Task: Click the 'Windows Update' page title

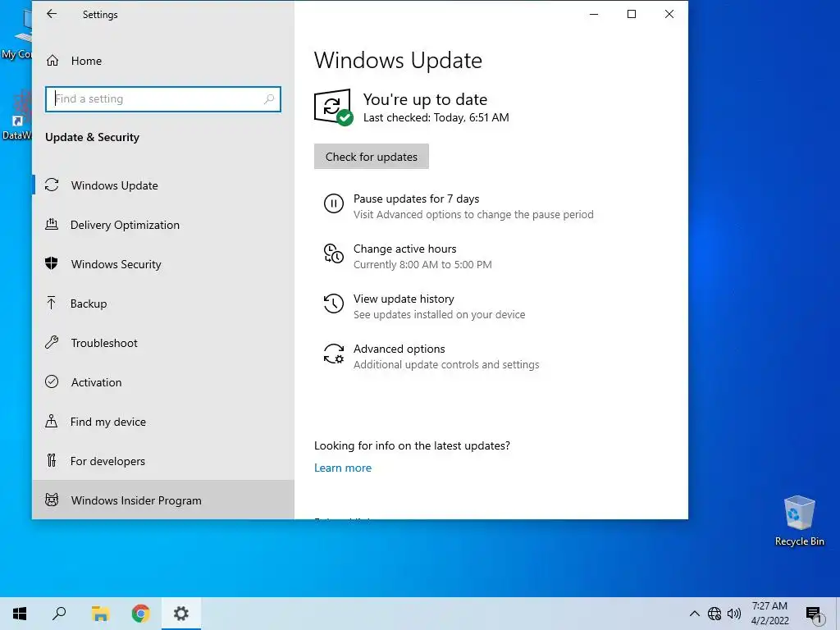Action: 398,60
